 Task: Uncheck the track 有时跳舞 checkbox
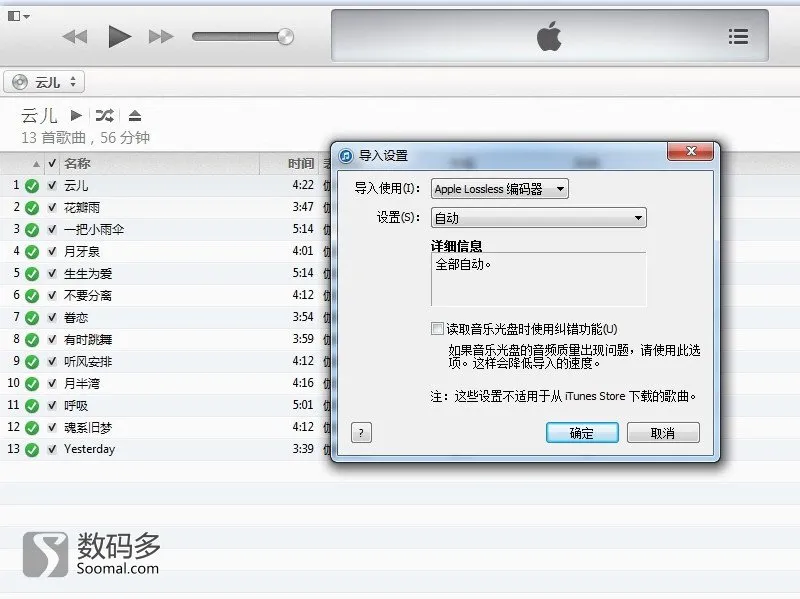(52, 339)
